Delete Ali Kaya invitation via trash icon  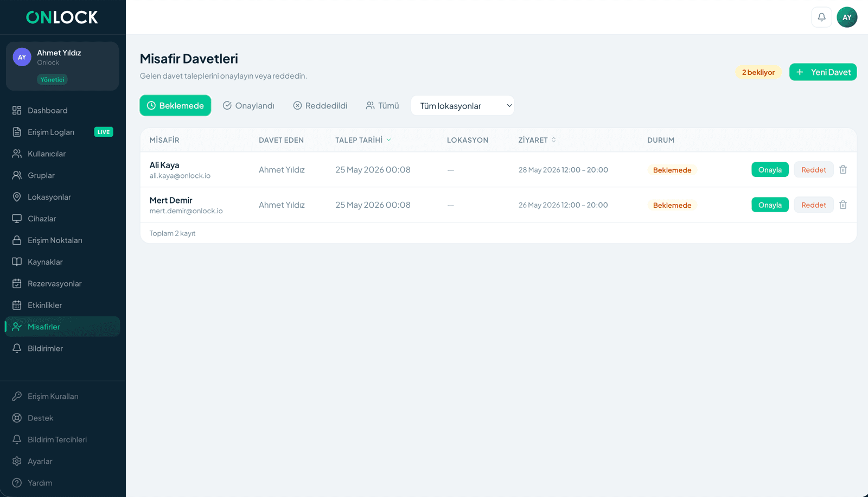[x=843, y=170]
